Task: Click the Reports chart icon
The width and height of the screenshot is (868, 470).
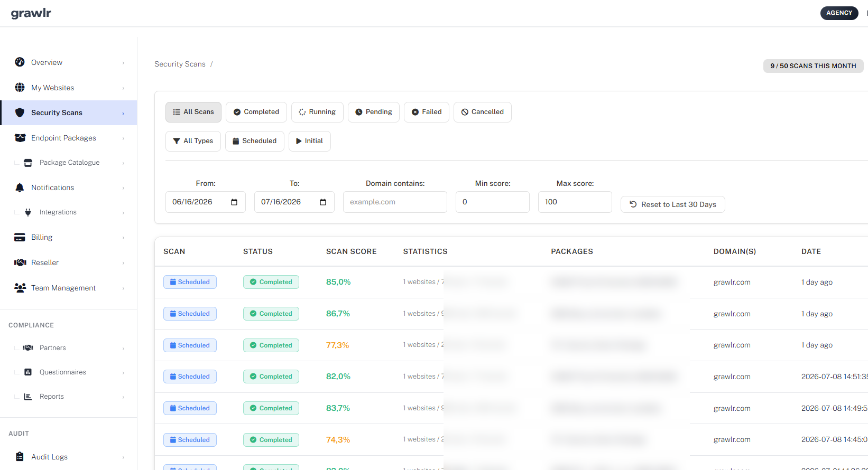Action: 28,397
